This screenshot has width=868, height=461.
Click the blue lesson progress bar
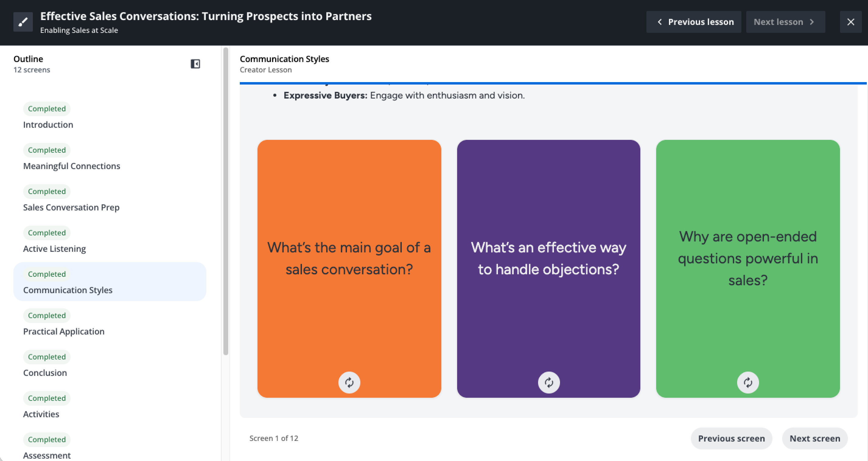tap(553, 83)
